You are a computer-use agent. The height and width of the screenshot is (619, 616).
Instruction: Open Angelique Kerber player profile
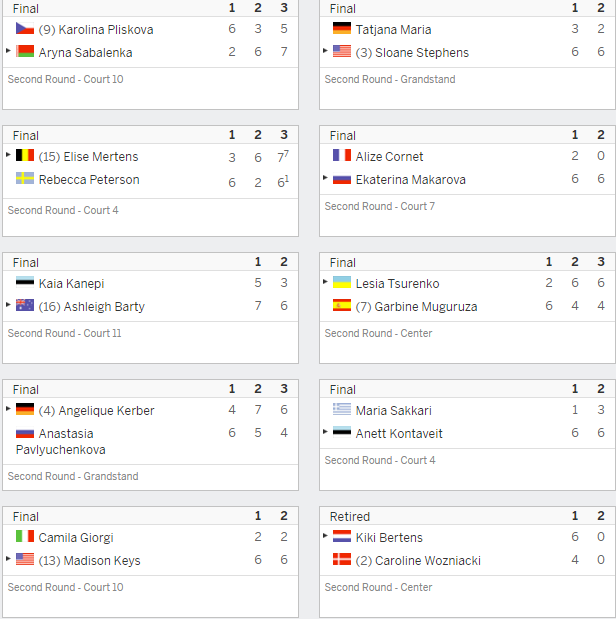96,411
